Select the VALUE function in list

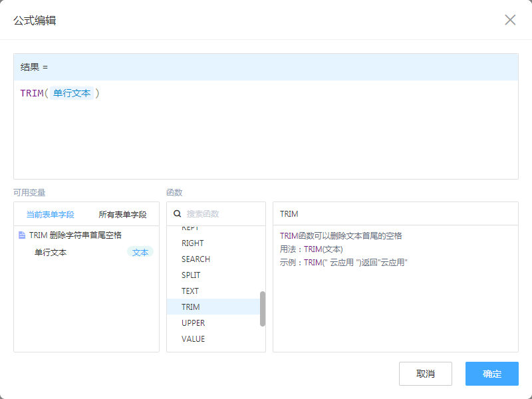pos(193,339)
